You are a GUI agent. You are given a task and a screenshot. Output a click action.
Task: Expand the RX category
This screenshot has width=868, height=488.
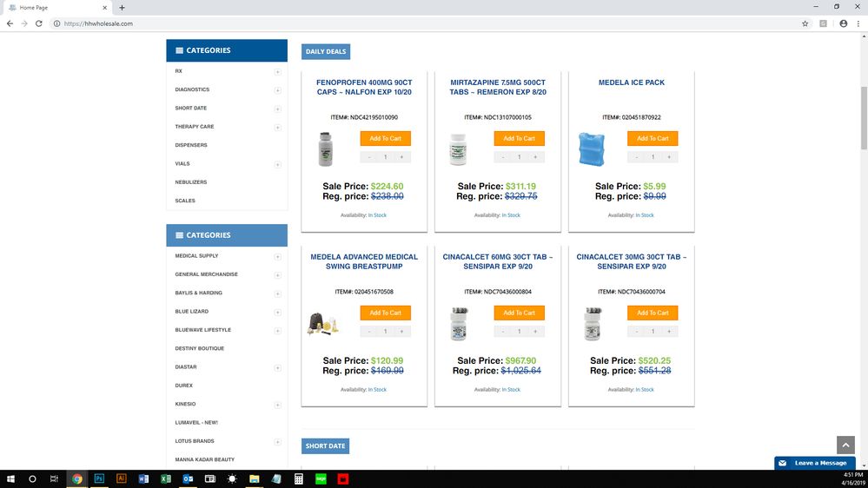(x=277, y=72)
